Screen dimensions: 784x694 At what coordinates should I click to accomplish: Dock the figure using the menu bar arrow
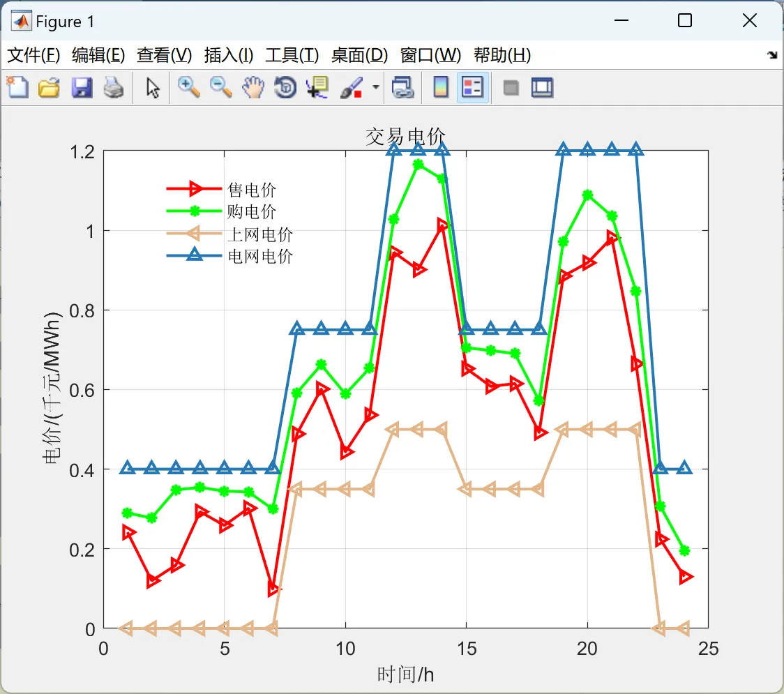point(773,54)
